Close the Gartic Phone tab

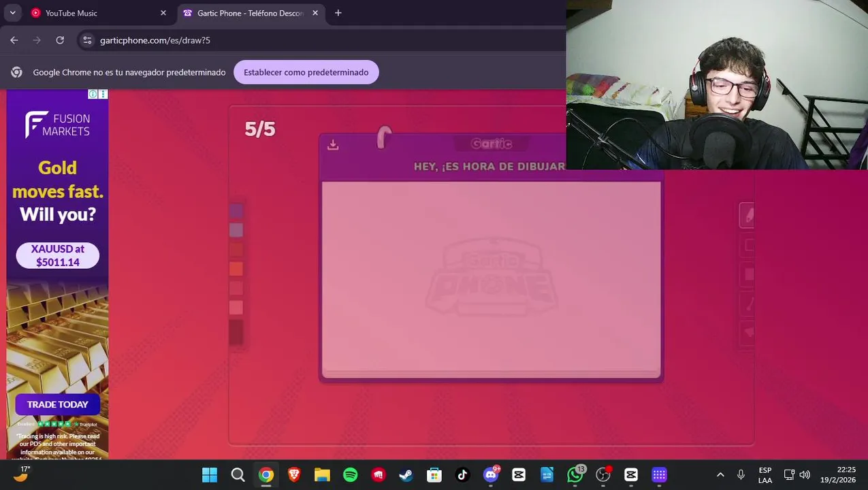click(315, 13)
